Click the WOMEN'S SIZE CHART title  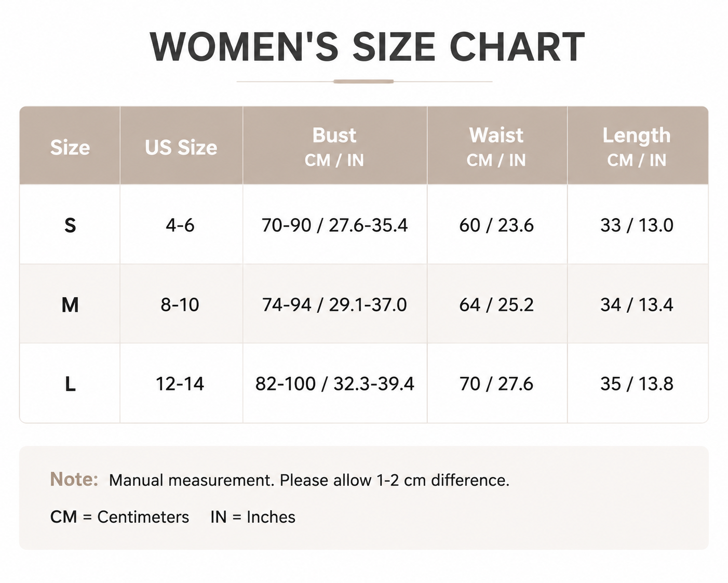tap(367, 47)
